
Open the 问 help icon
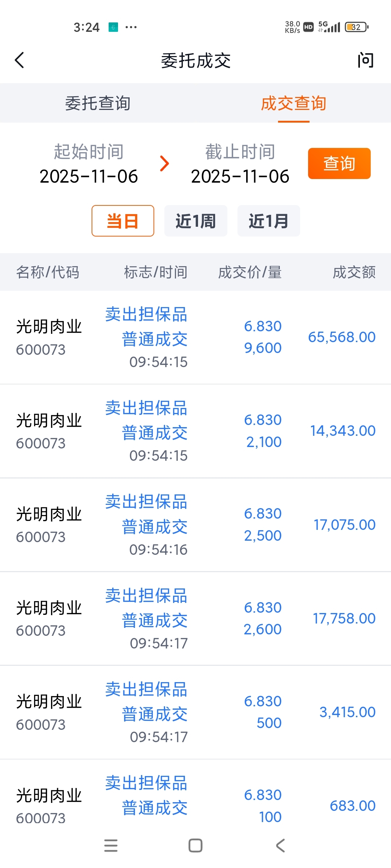[365, 60]
